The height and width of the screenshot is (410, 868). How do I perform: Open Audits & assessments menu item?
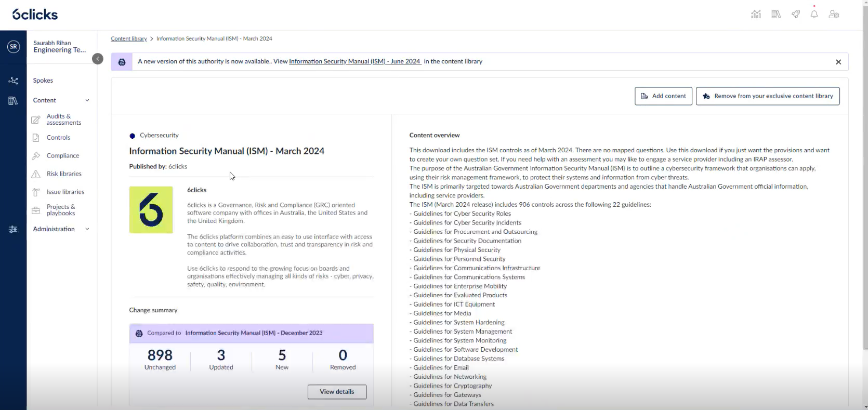pyautogui.click(x=63, y=120)
